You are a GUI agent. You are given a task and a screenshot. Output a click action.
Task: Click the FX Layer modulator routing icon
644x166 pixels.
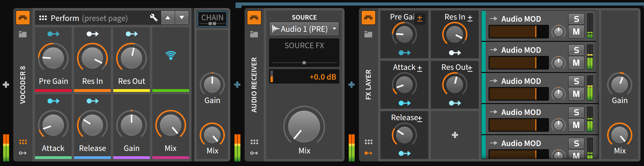pos(368,153)
